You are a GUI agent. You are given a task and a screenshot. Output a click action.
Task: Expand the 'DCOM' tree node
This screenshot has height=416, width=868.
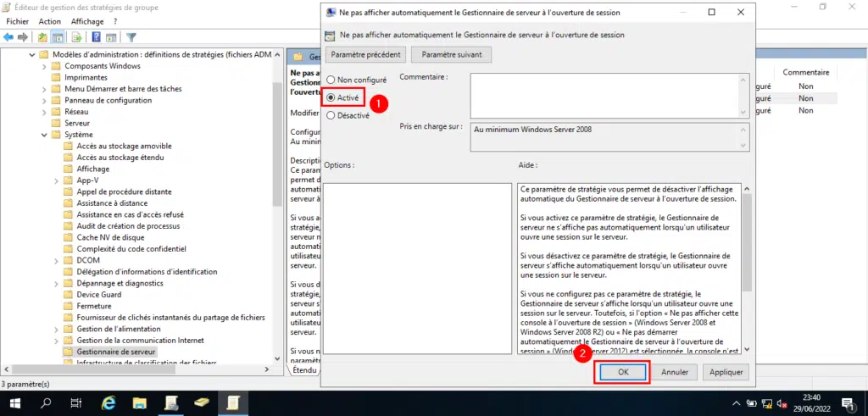(57, 260)
